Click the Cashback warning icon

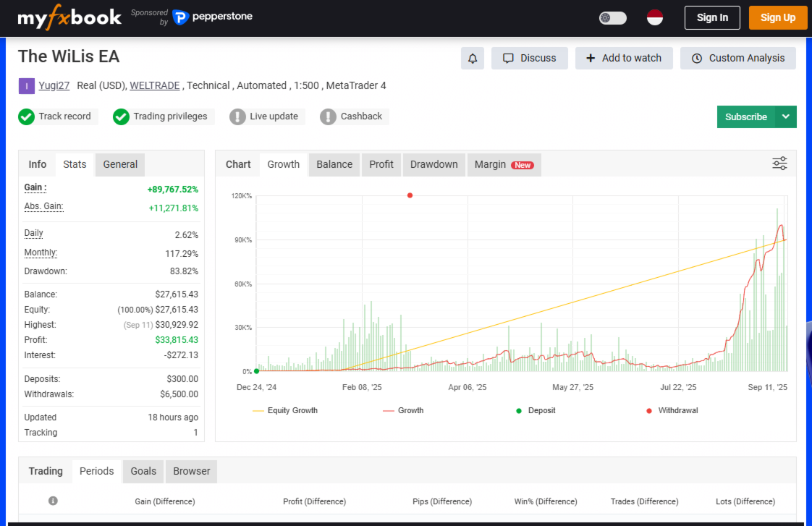(x=329, y=116)
